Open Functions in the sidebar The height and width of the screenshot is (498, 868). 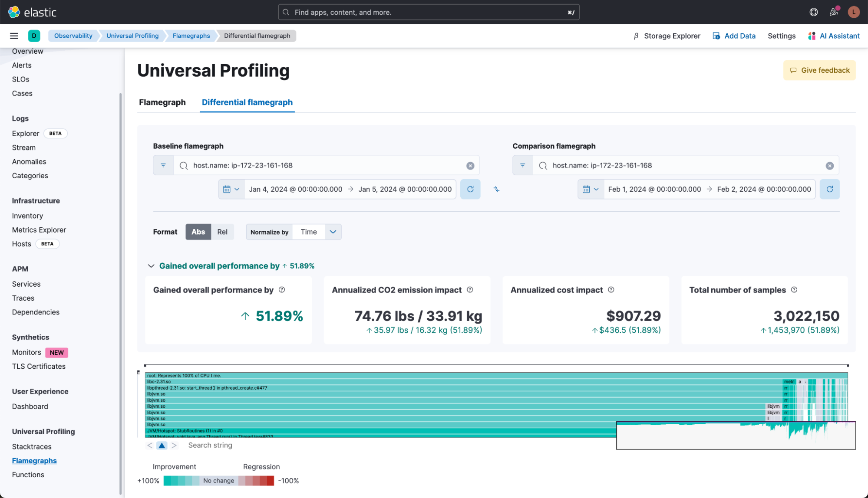pos(28,475)
